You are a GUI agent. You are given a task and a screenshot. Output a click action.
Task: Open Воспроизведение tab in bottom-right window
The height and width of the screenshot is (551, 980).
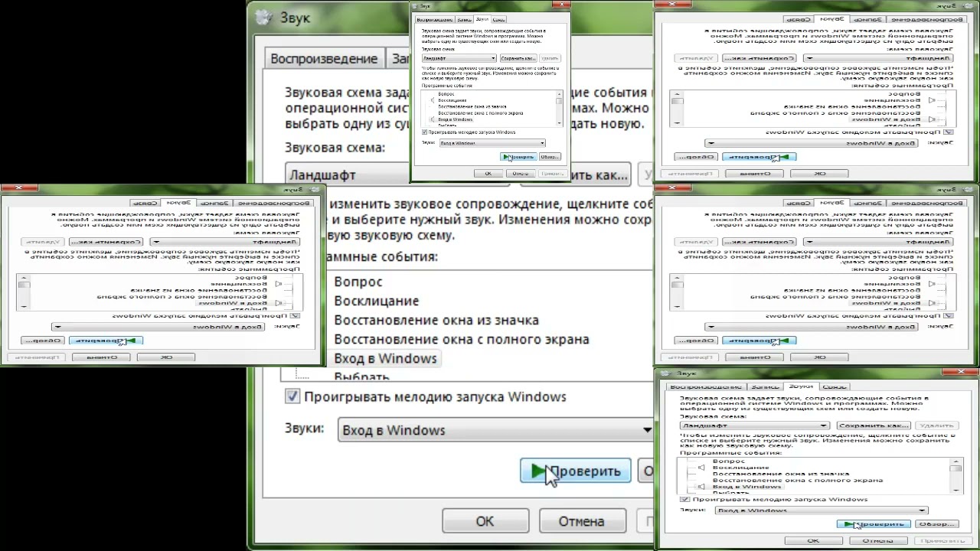click(706, 387)
